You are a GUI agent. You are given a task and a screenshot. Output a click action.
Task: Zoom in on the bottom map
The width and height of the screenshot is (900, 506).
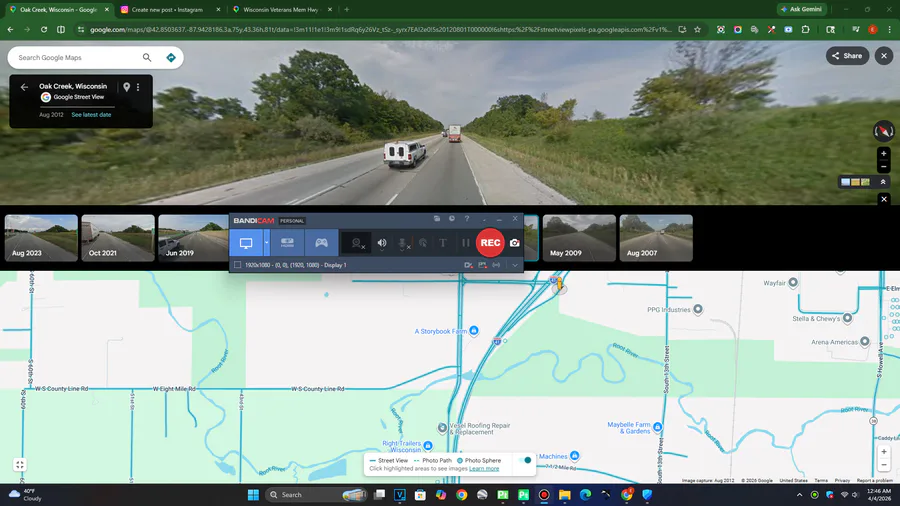(x=884, y=451)
